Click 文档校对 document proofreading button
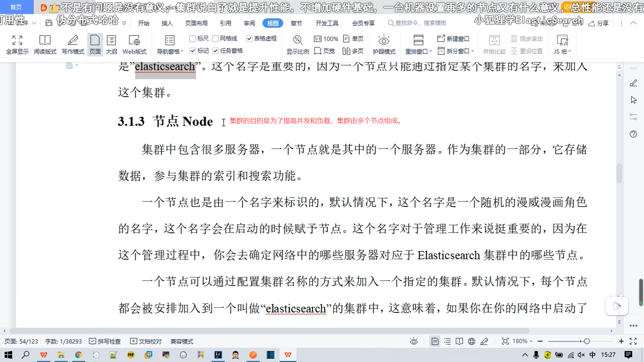The width and height of the screenshot is (644, 362). click(x=146, y=341)
